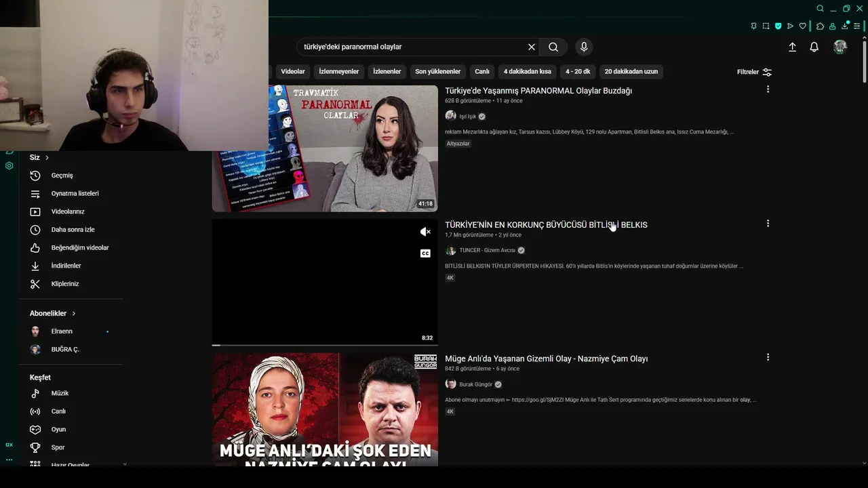
Task: Open the Müge Anlı Nazmiye Çam thumbnail
Action: coord(325,409)
